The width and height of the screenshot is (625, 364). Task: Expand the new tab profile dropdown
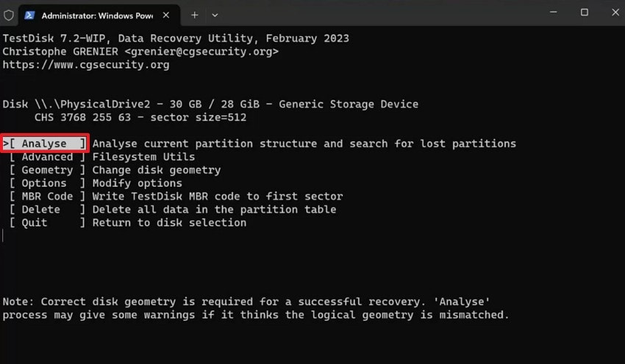coord(215,15)
